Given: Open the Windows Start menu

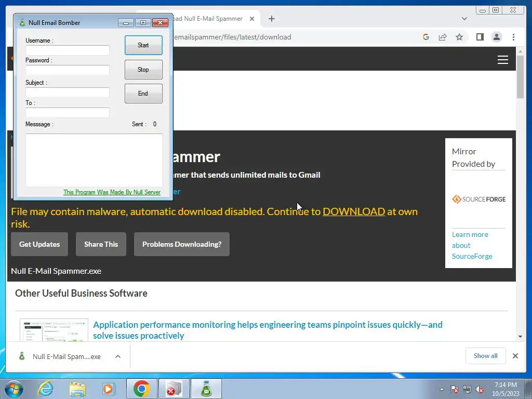Looking at the screenshot, I should 13,389.
